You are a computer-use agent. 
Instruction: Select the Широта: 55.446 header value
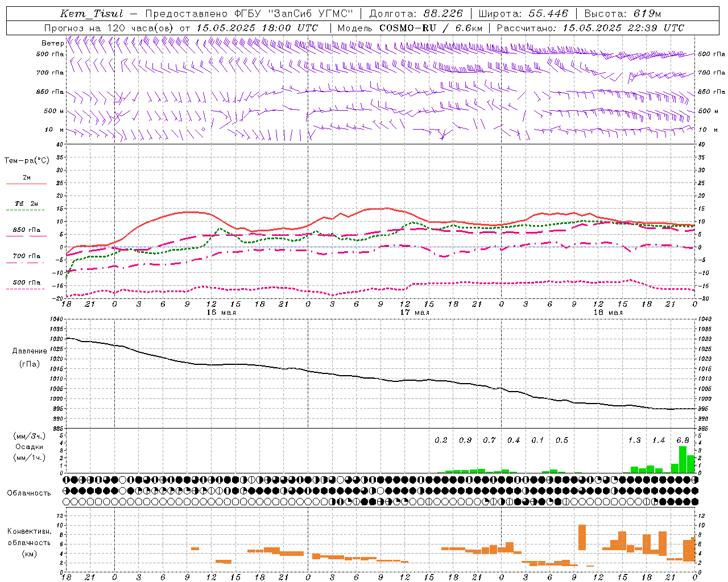click(524, 14)
